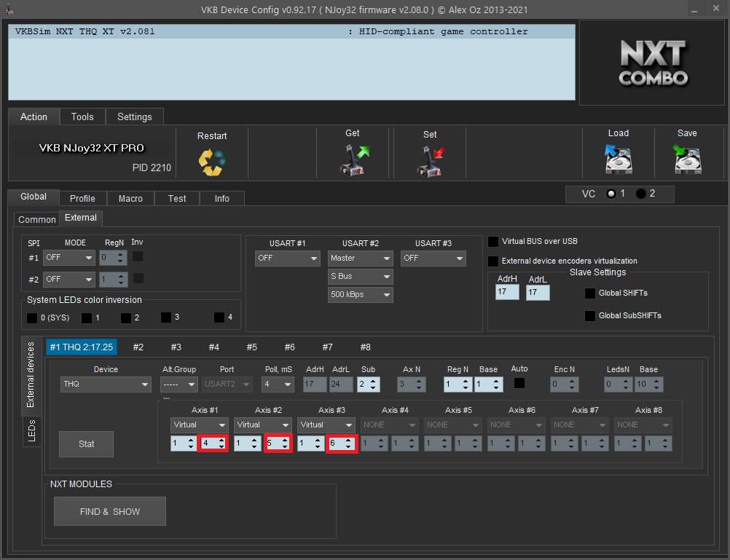The width and height of the screenshot is (730, 560).
Task: Open Axis #2 Virtual dropdown
Action: pyautogui.click(x=262, y=425)
